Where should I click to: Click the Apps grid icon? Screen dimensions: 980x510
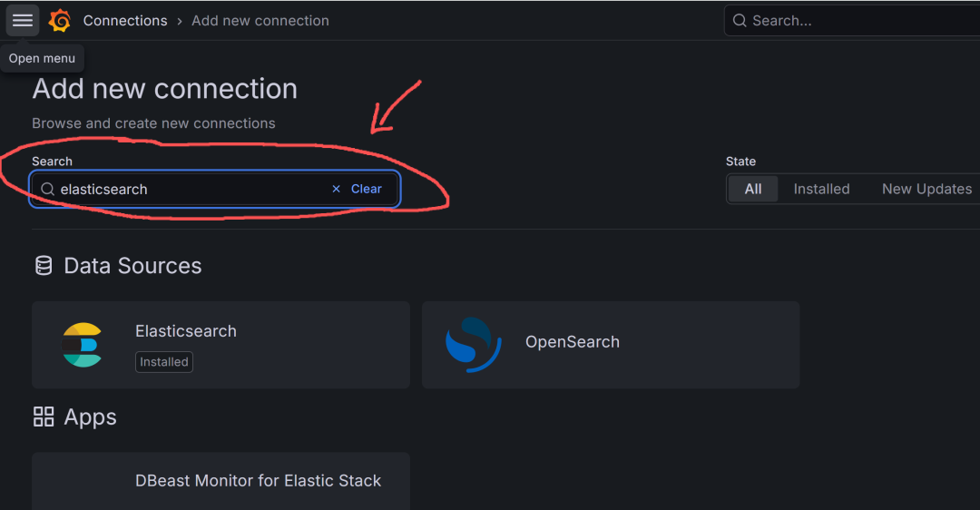click(44, 417)
